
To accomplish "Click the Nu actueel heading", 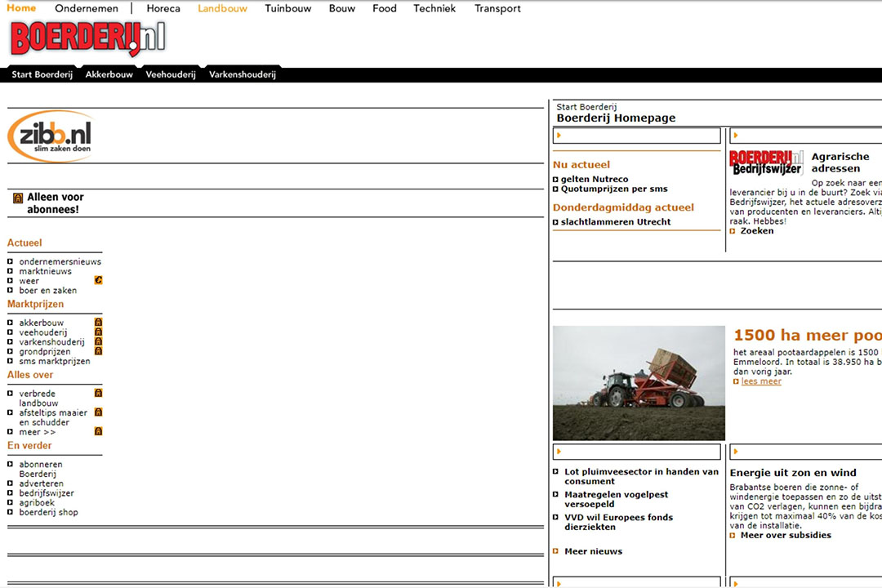I will [581, 164].
